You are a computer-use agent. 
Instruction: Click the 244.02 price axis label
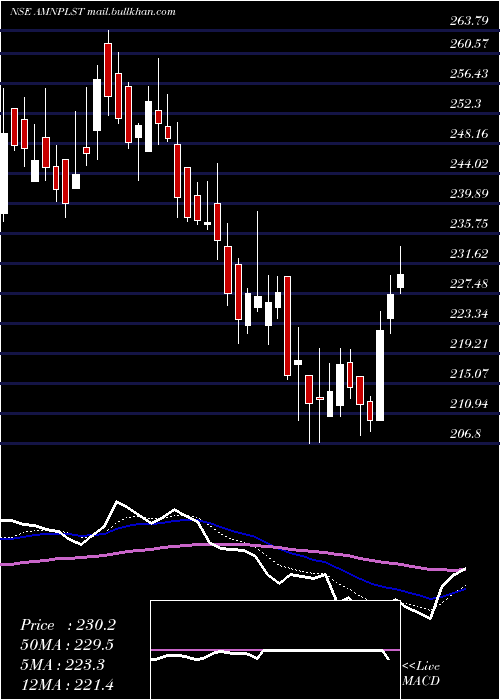[469, 164]
